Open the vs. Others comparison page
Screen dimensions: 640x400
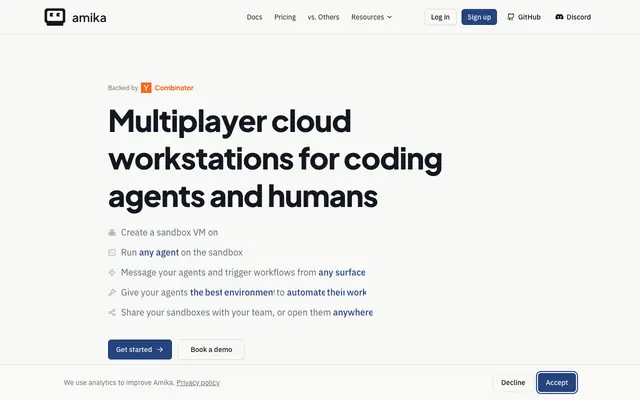tap(323, 17)
